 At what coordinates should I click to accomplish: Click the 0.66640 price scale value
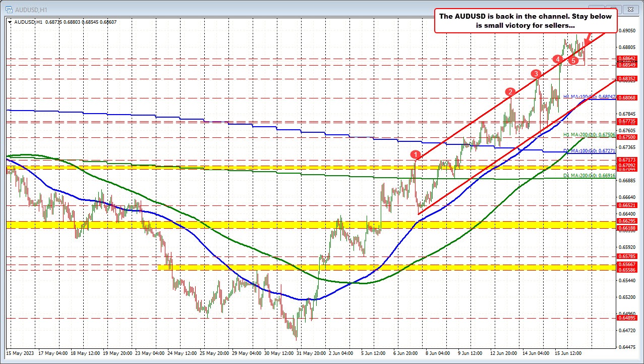[x=627, y=197]
